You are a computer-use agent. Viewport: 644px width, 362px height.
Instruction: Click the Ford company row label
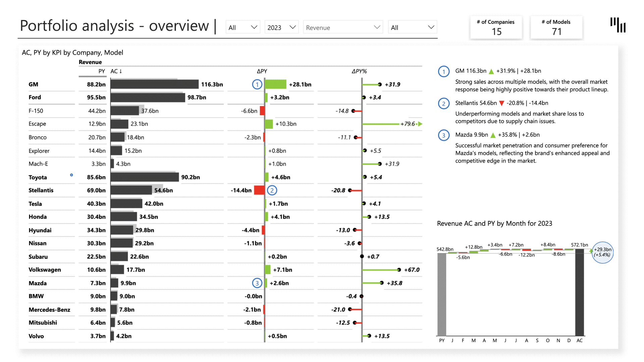[35, 98]
